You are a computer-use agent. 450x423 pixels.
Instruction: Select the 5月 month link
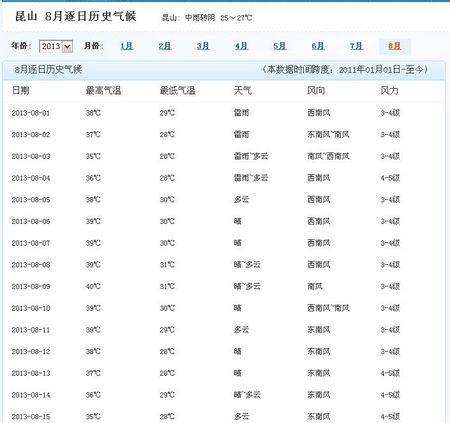(x=280, y=46)
